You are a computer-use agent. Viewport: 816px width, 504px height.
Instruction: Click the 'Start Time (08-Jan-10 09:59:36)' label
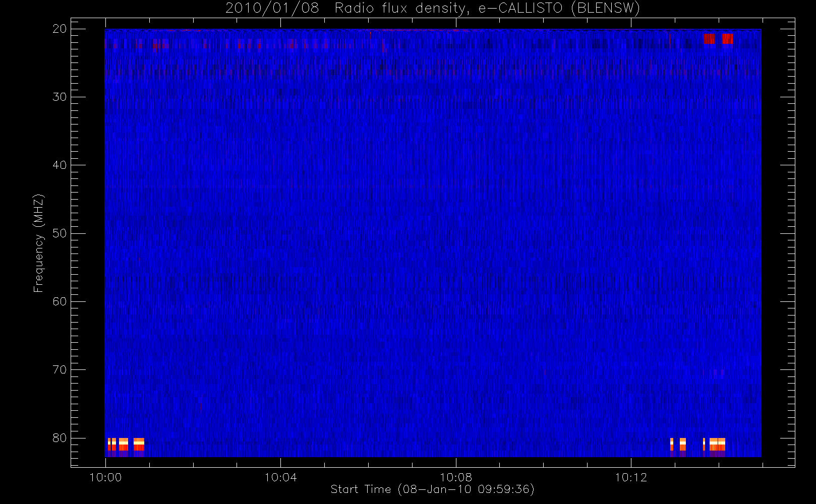432,489
